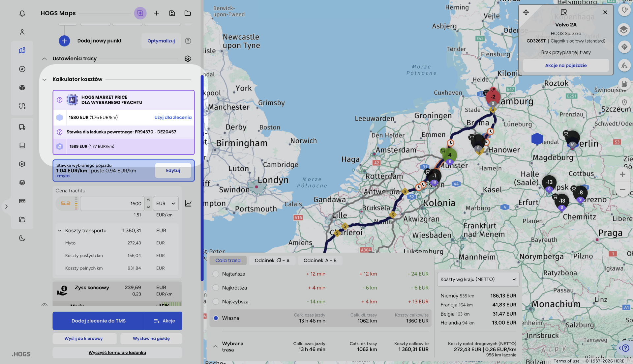Viewport: 633px width, 364px height.
Task: Click the Optymalizuj button
Action: tap(161, 41)
